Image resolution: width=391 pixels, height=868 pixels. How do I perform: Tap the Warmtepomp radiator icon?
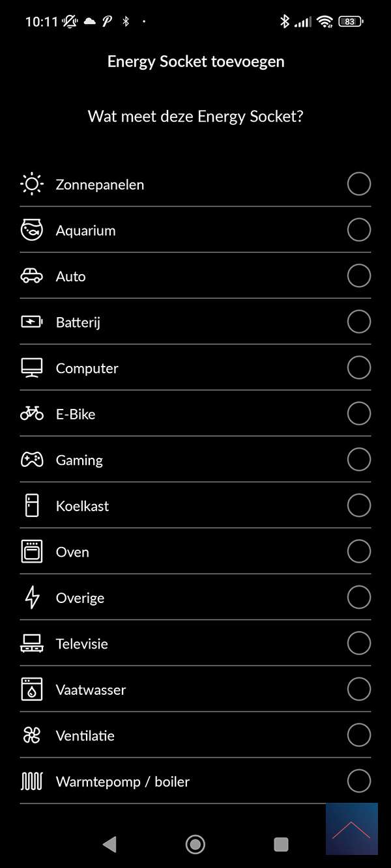pyautogui.click(x=31, y=781)
